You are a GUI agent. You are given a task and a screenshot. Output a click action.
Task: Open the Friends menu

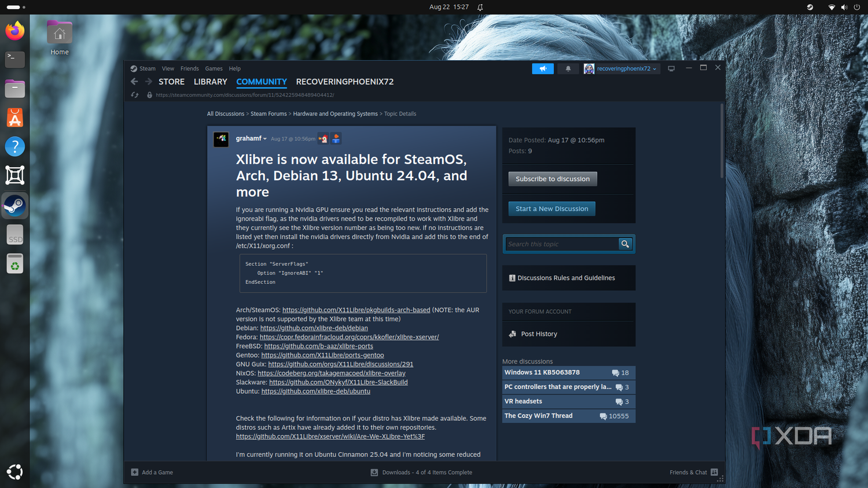coord(190,69)
